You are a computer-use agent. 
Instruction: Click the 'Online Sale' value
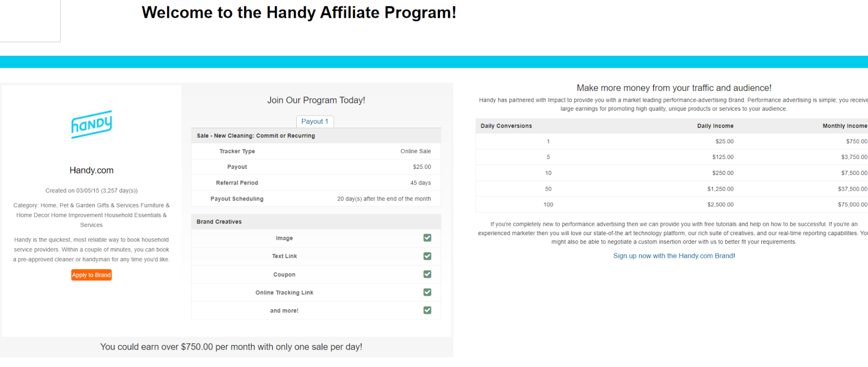click(x=416, y=151)
